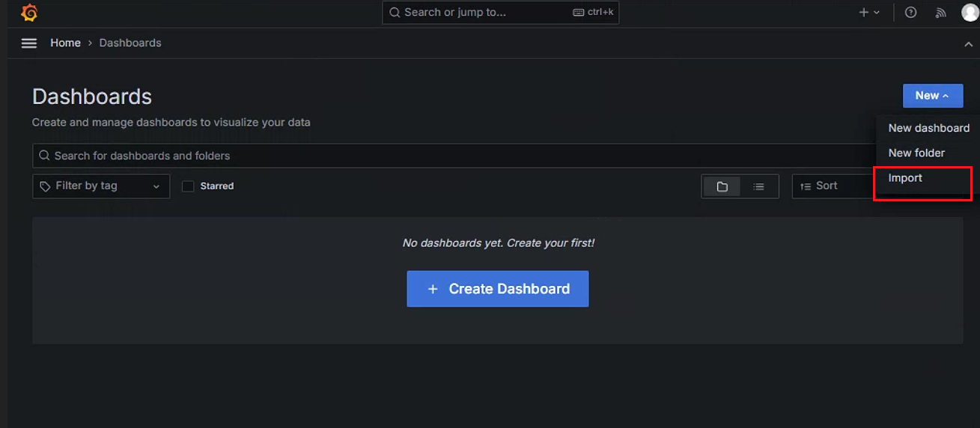Open the news RSS feed icon
Image resolution: width=980 pixels, height=428 pixels.
coord(941,13)
